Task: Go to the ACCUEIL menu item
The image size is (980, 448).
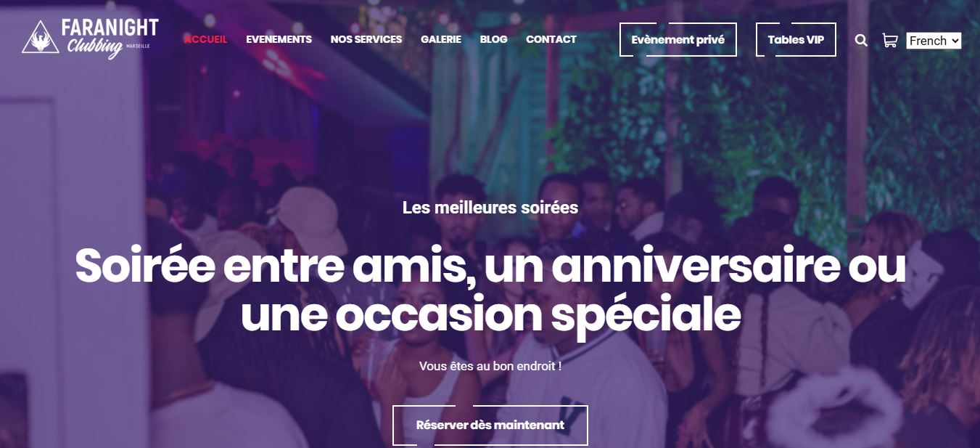Action: [206, 39]
